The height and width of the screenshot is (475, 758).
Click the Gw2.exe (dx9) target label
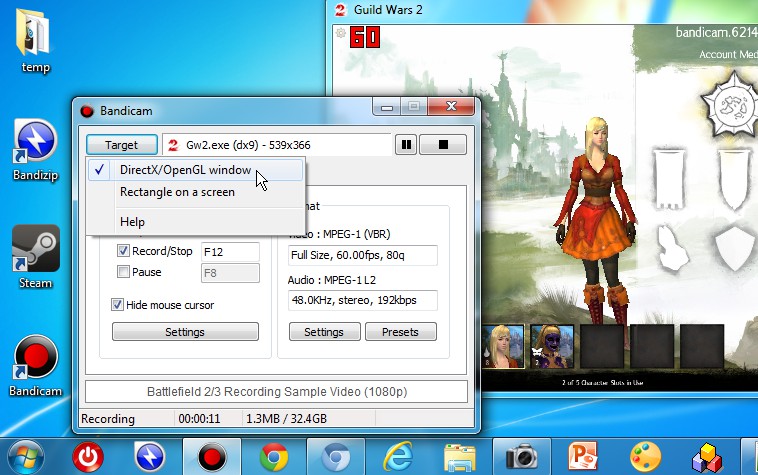point(248,145)
